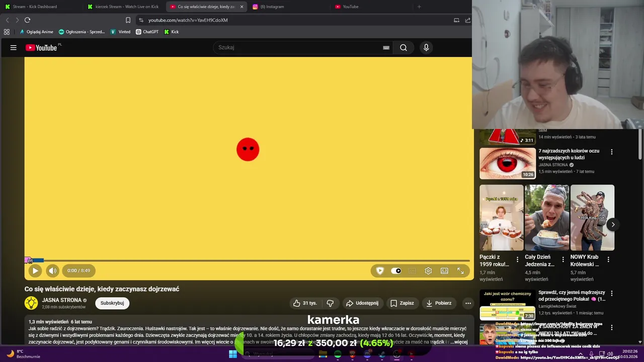Show next shorts with the right chevron
This screenshot has height=362, width=644.
[x=612, y=225]
